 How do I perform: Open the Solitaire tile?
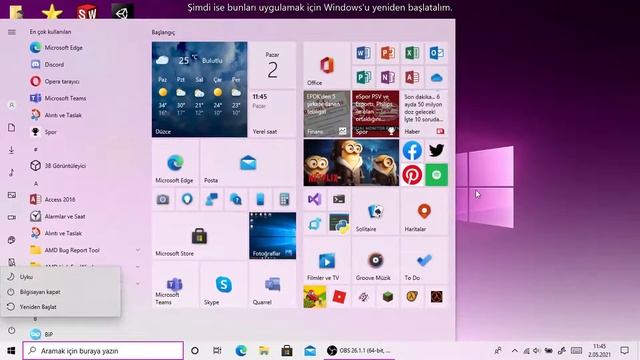click(x=375, y=211)
